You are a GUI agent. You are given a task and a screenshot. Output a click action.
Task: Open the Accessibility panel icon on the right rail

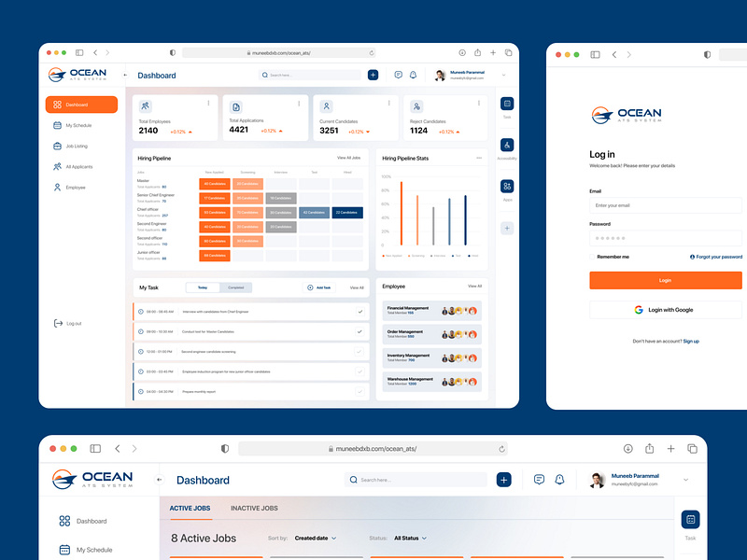click(x=507, y=144)
